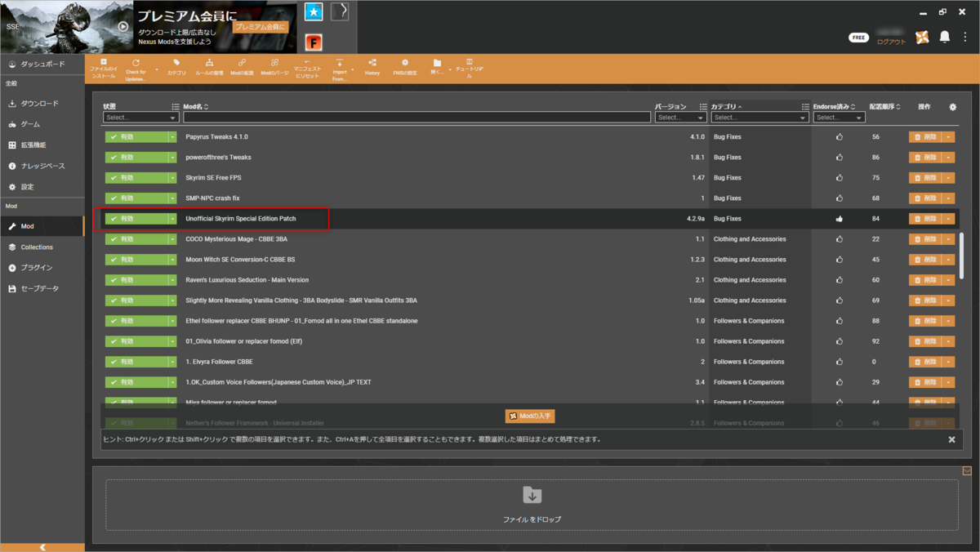The image size is (980, 552).
Task: Expand status dropdown arrow for Papyrus Tweaks
Action: (172, 137)
